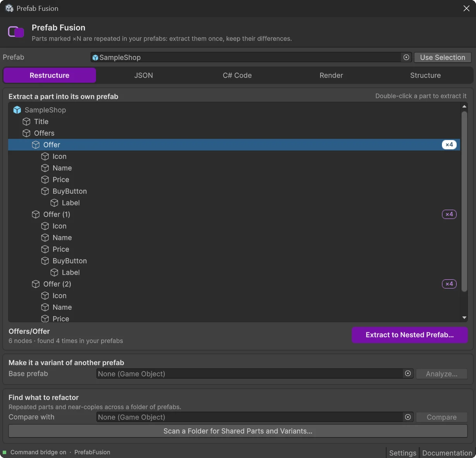Select the Offer (1) row in the tree
Viewport: 476px width, 458px height.
[234, 214]
